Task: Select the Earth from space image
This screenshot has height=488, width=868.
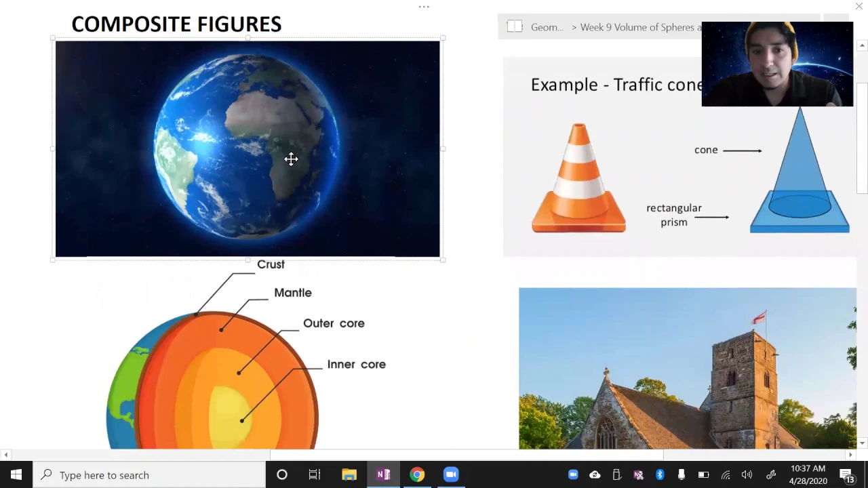Action: [248, 149]
